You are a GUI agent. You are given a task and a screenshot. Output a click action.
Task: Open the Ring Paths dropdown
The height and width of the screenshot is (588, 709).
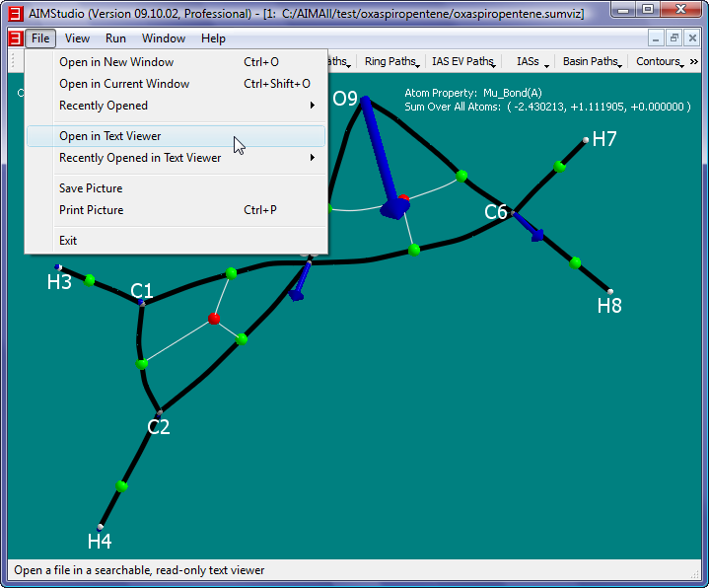click(391, 61)
